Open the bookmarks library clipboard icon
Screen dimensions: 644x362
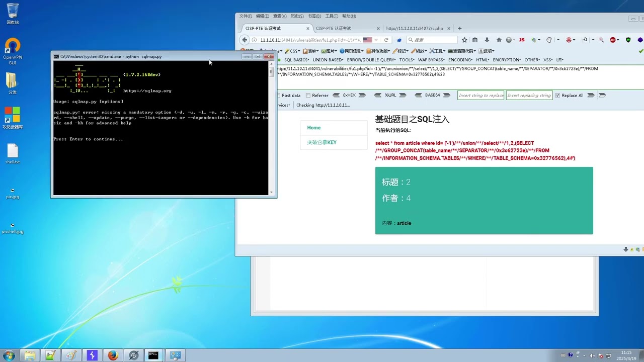[475, 40]
